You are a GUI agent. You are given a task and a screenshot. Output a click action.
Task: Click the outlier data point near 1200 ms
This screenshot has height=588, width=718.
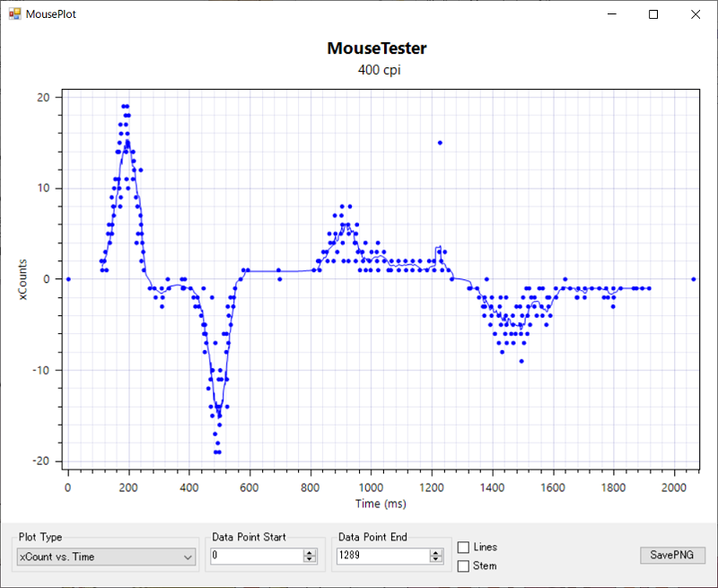tap(440, 143)
